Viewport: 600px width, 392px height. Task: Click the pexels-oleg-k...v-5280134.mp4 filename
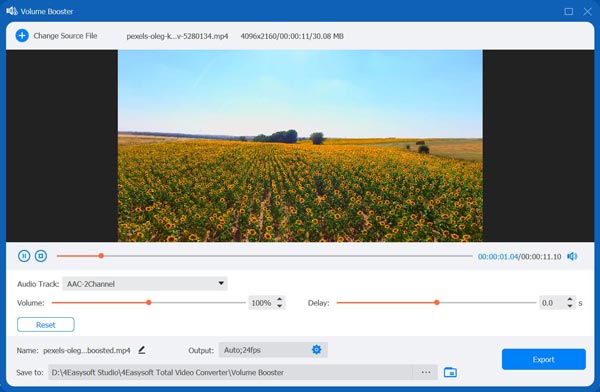click(x=177, y=36)
